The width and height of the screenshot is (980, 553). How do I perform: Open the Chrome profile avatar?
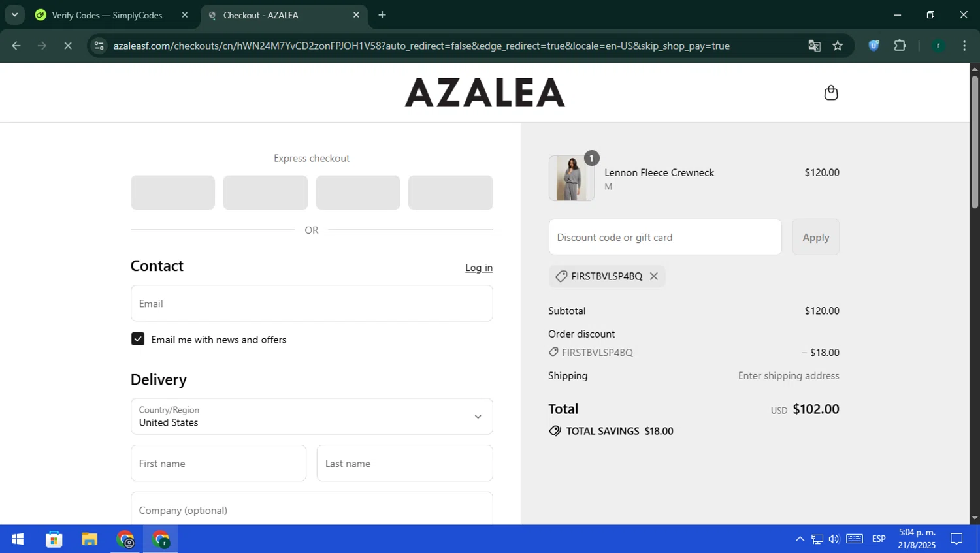[938, 46]
